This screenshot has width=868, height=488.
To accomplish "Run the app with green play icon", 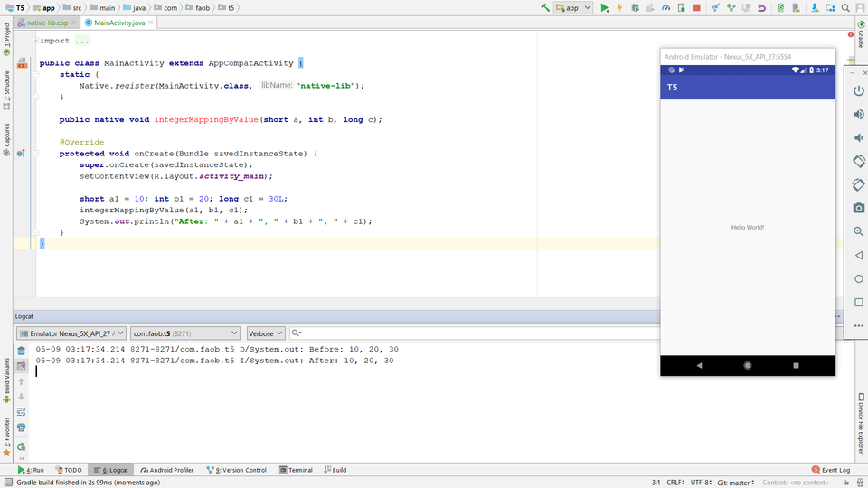I will coord(605,8).
